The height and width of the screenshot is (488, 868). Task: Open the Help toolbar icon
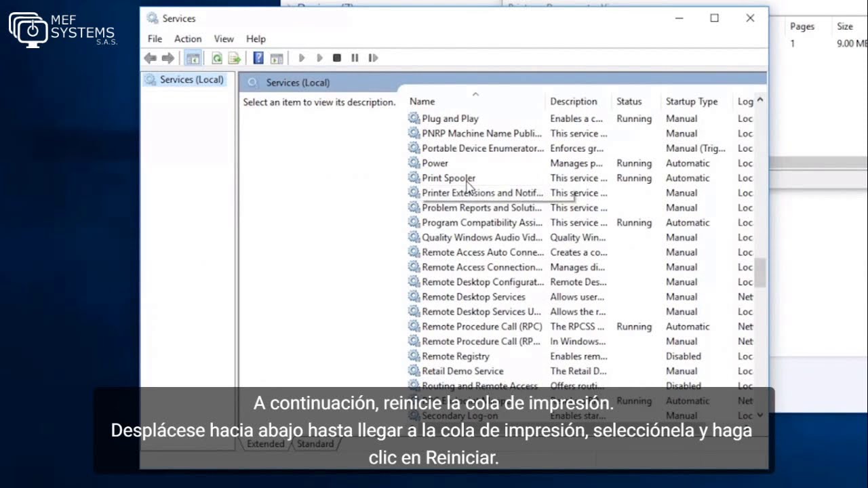pyautogui.click(x=258, y=58)
